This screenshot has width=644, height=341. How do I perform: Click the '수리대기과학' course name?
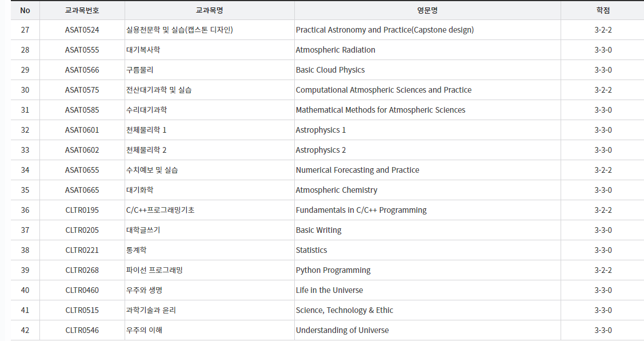click(x=147, y=110)
